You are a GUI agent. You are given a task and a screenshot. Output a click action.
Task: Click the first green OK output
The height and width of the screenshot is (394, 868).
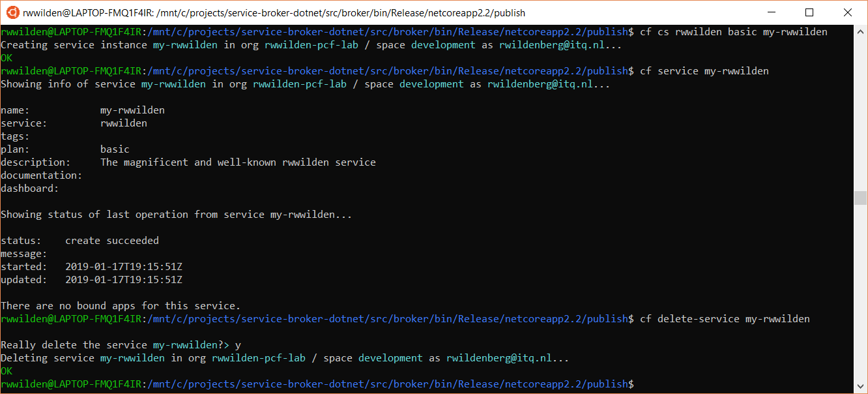[7, 58]
